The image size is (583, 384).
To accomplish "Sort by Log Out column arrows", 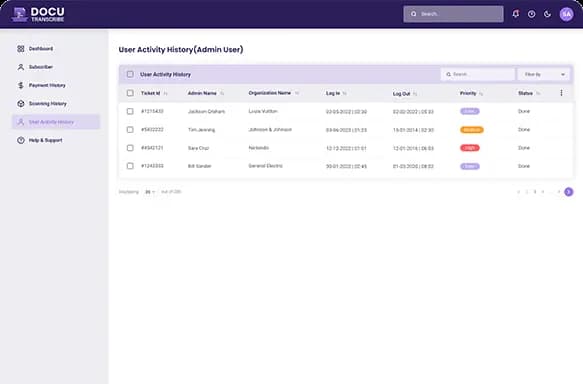I will tap(415, 94).
